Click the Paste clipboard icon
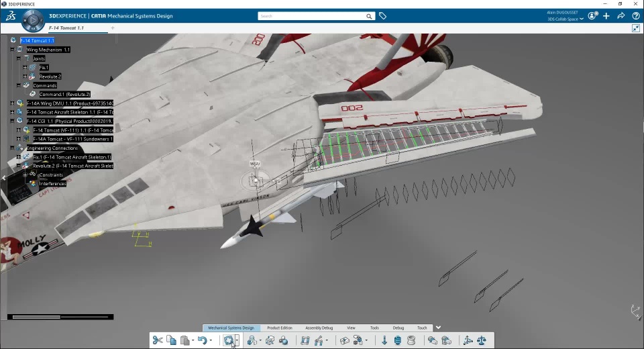Image resolution: width=644 pixels, height=349 pixels. pyautogui.click(x=185, y=340)
